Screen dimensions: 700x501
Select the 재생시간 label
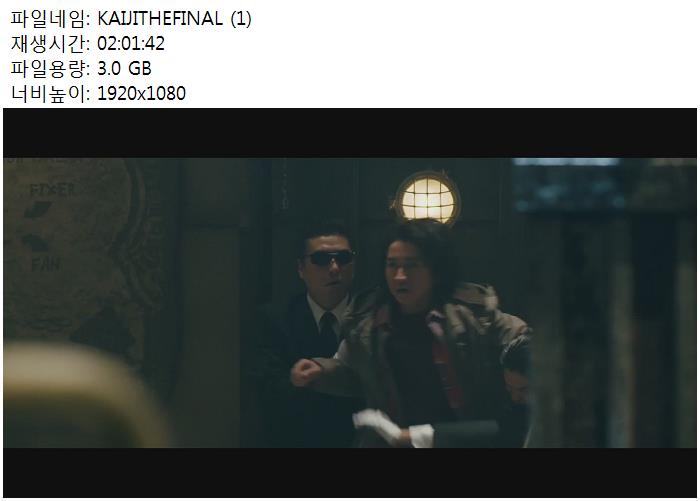pyautogui.click(x=50, y=44)
